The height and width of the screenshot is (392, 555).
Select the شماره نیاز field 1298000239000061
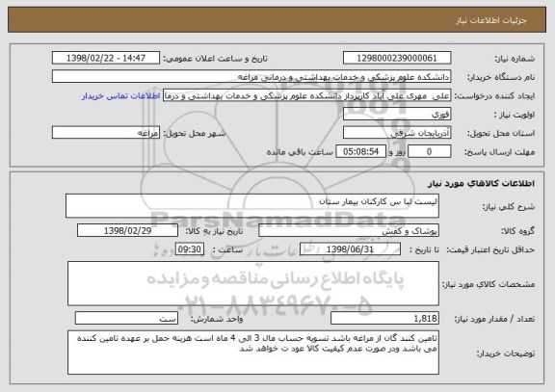(397, 58)
